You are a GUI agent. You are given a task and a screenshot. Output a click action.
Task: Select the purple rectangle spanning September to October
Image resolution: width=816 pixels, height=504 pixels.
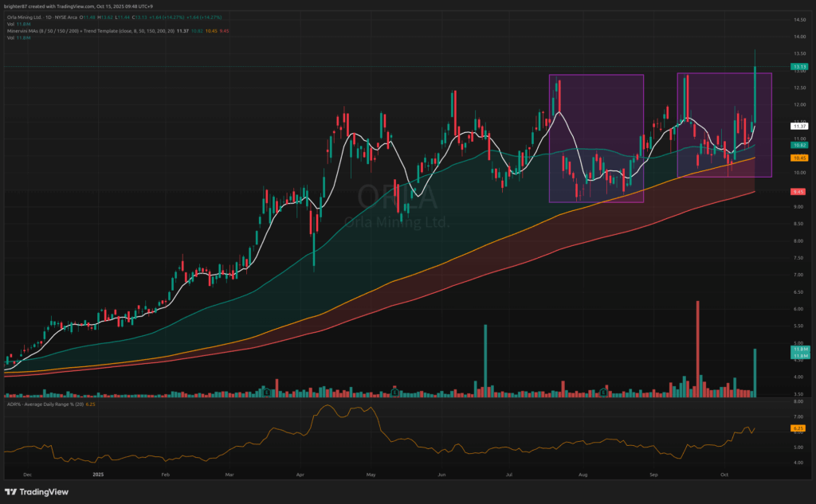pos(724,125)
